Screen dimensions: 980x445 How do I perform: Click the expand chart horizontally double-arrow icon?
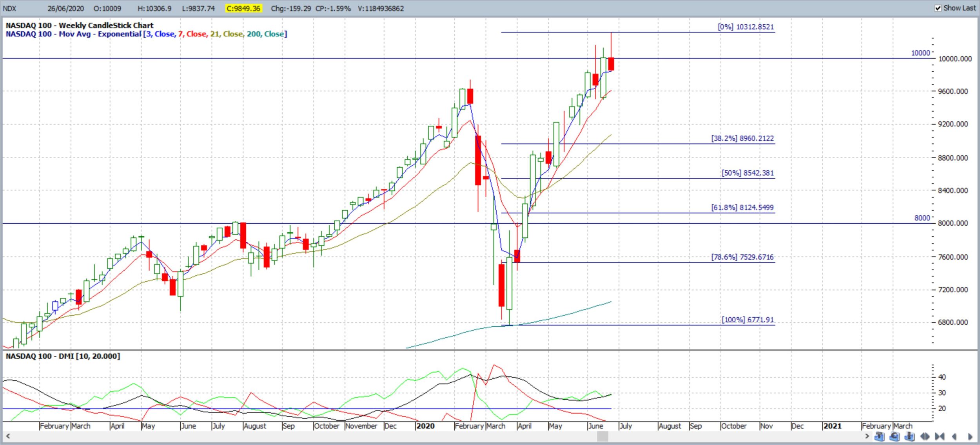(925, 436)
